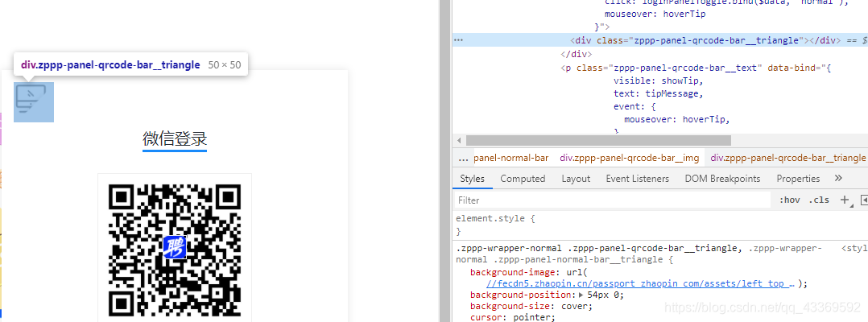Open the Properties tab

click(x=798, y=179)
